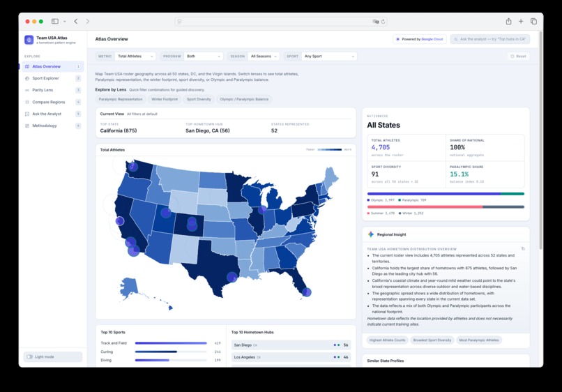
Task: Click the Ask the analyst search field
Action: point(490,39)
